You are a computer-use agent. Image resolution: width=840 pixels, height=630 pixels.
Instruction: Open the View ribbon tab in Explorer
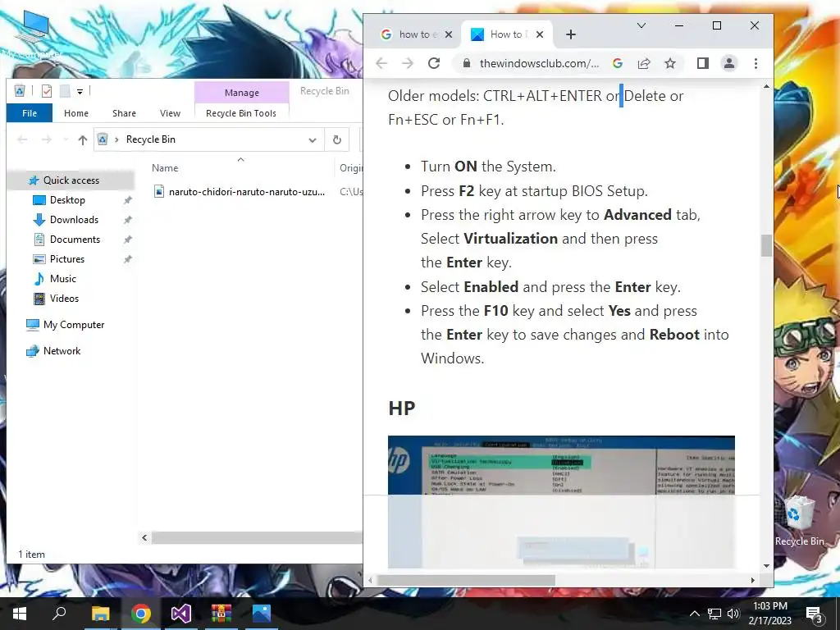[x=170, y=113]
